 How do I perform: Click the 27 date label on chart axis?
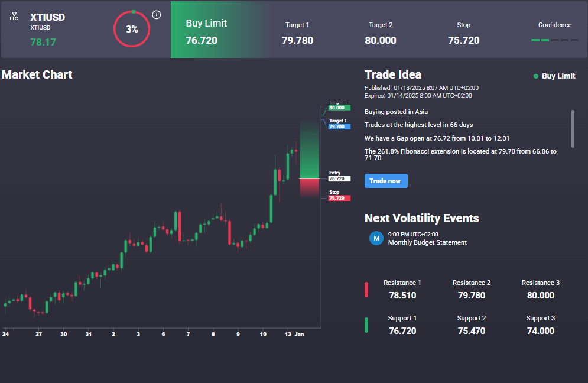(38, 334)
